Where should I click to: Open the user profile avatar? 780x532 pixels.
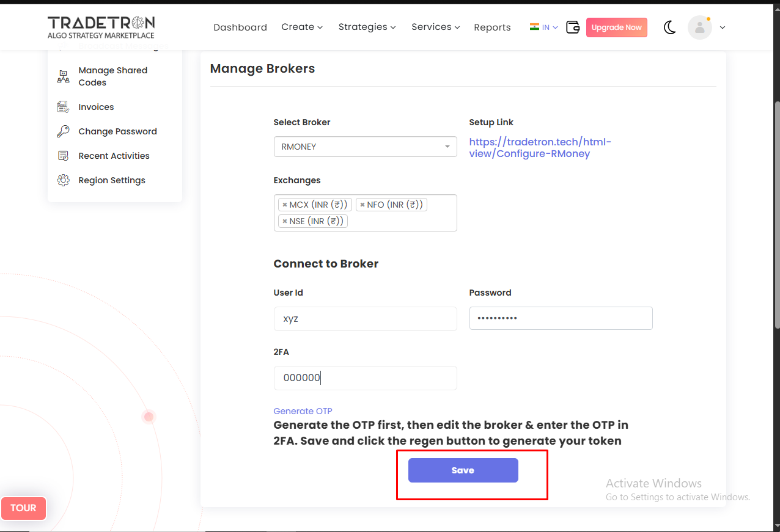point(699,27)
